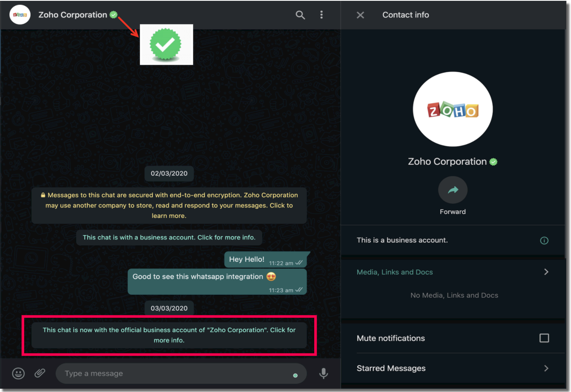Viewport: 571px width, 392px height.
Task: Click the 'No Media, Links and Docs' text
Action: (x=454, y=295)
